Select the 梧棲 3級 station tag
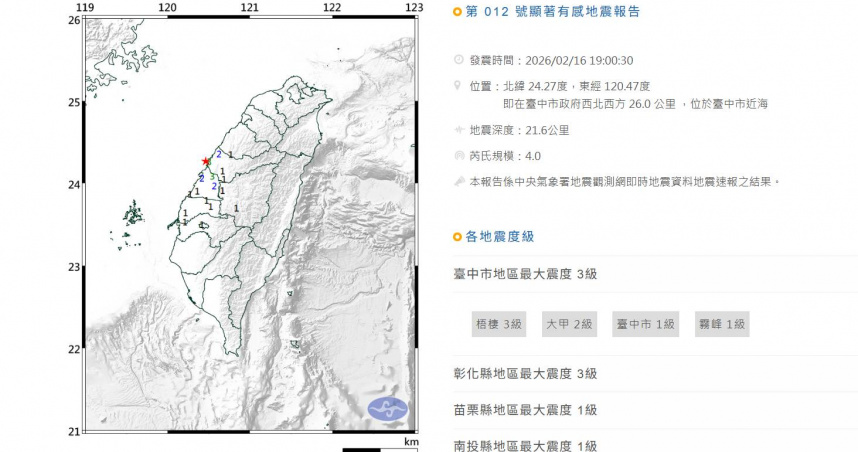This screenshot has height=452, width=858. (x=499, y=323)
